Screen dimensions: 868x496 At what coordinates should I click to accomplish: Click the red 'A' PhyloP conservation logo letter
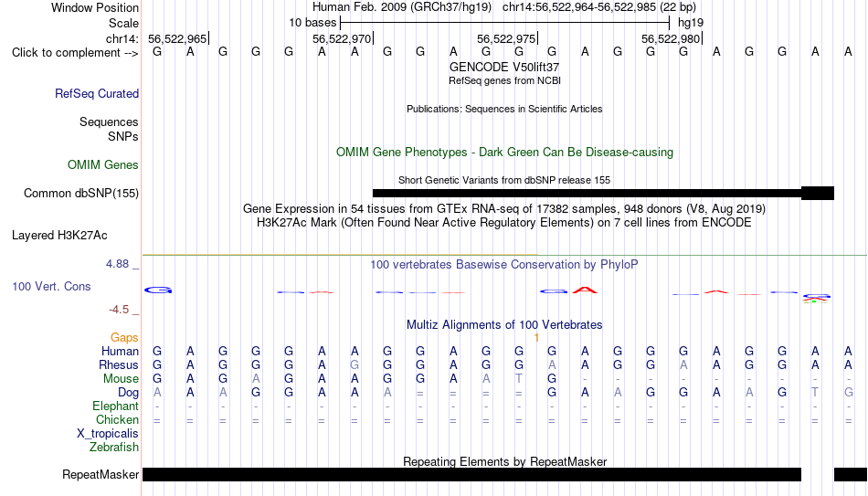pos(585,290)
